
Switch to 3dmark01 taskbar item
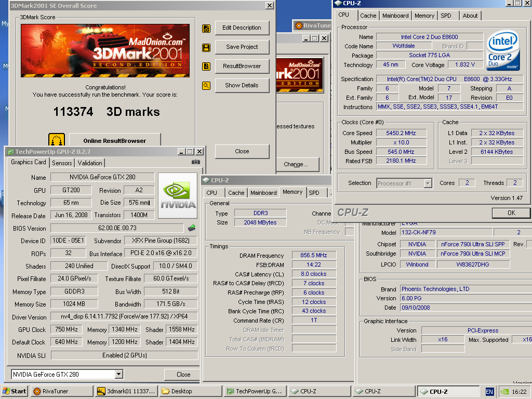click(x=126, y=391)
